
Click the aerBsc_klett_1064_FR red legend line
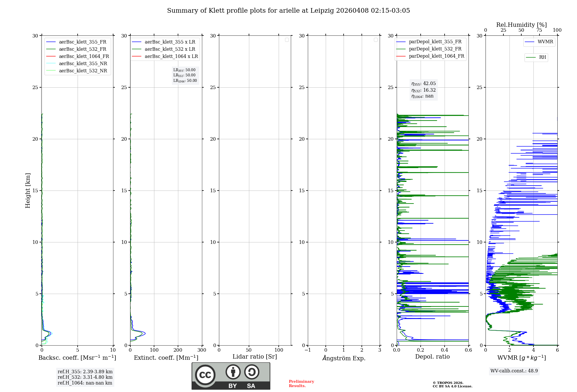(51, 56)
